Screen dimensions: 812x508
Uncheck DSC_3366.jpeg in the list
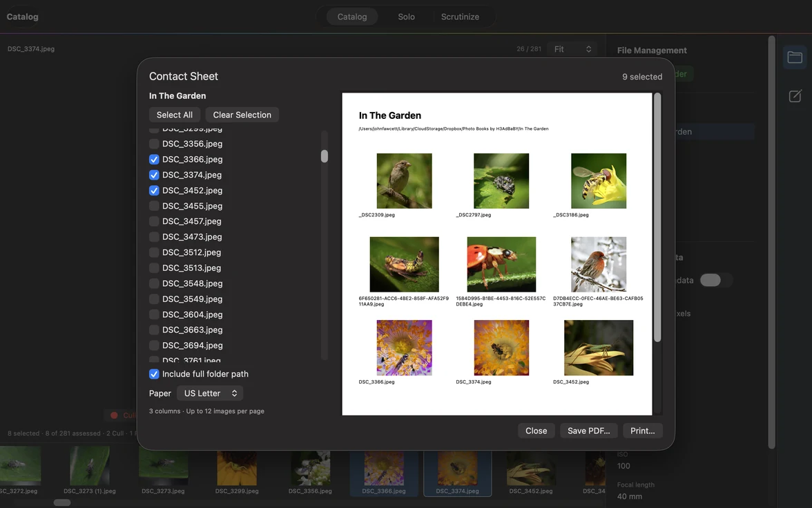[154, 159]
